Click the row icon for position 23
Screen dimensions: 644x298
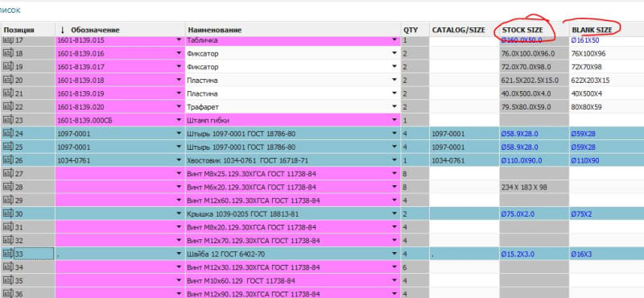point(8,120)
